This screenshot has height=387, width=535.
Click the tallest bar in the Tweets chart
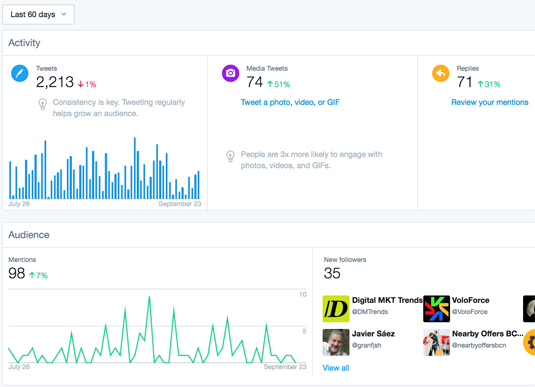135,168
